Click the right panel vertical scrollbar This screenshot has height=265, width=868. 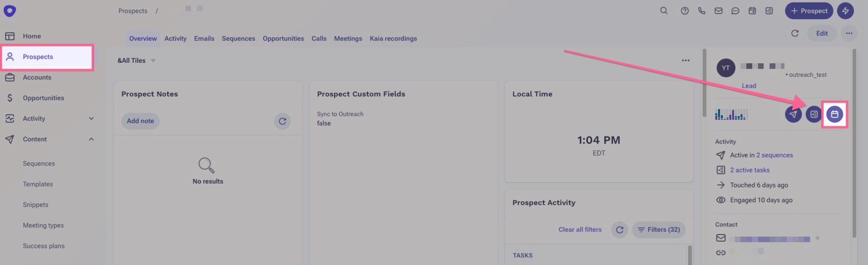(x=854, y=143)
